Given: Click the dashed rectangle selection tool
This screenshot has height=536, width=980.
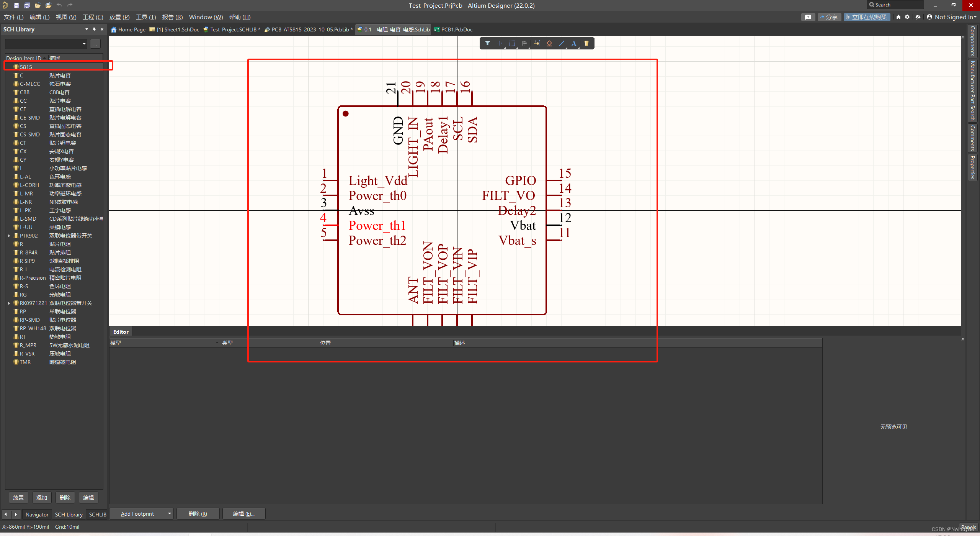Looking at the screenshot, I should [512, 43].
